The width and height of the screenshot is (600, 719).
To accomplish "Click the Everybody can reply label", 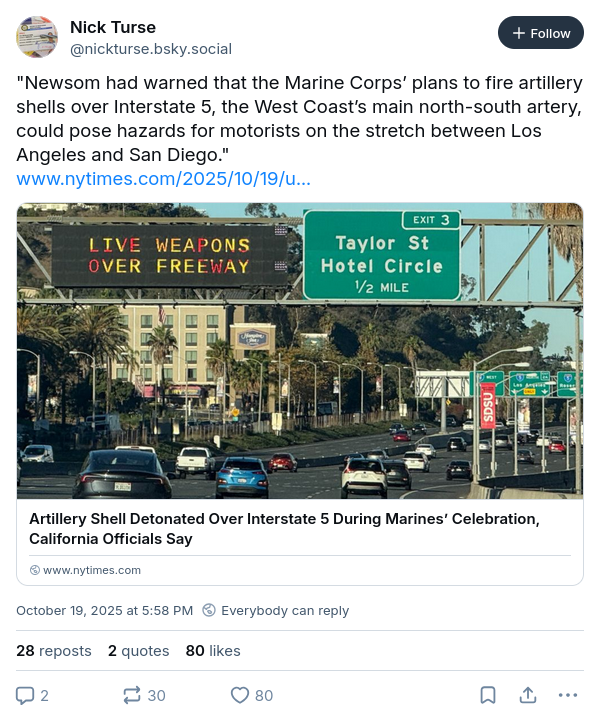I will pyautogui.click(x=285, y=610).
